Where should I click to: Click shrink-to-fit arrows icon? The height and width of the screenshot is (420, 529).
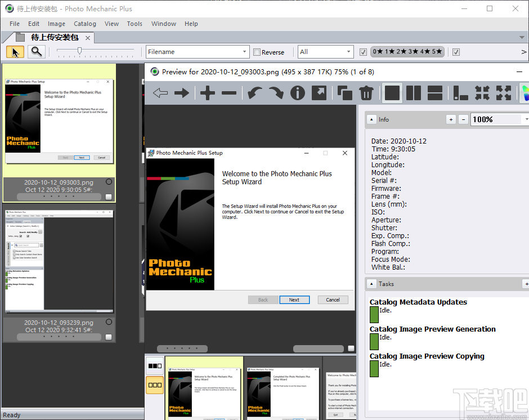click(482, 93)
